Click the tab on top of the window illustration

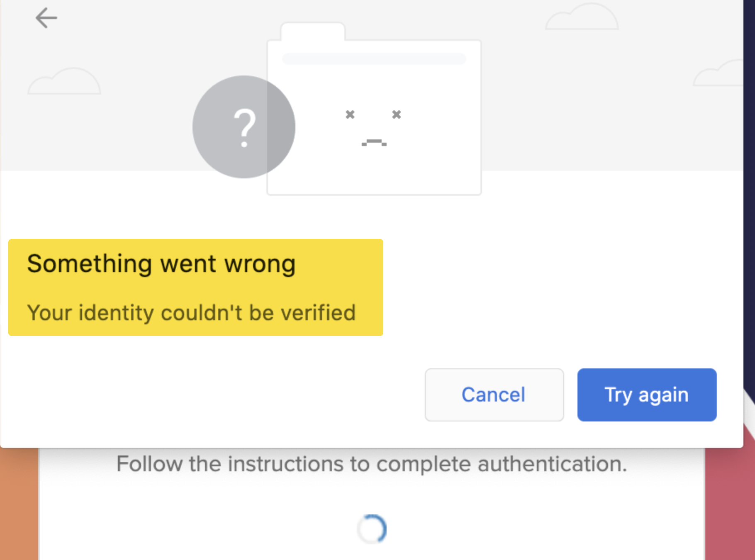point(313,32)
